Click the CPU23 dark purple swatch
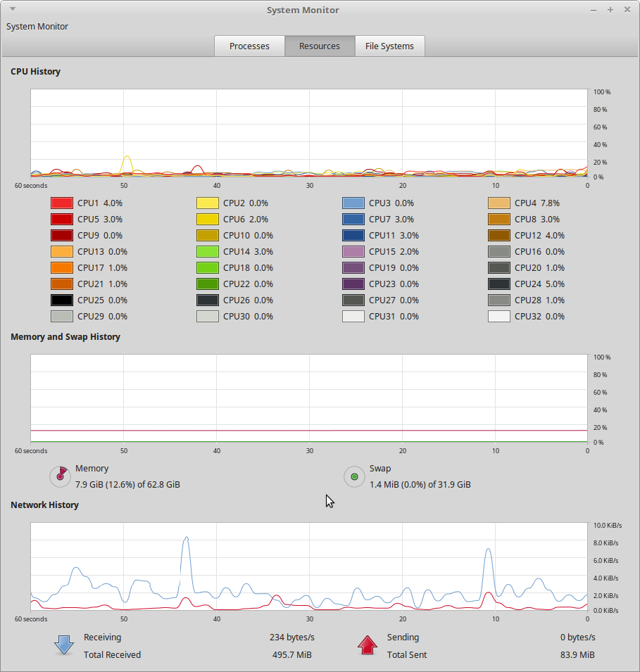The image size is (640, 672). [x=353, y=284]
